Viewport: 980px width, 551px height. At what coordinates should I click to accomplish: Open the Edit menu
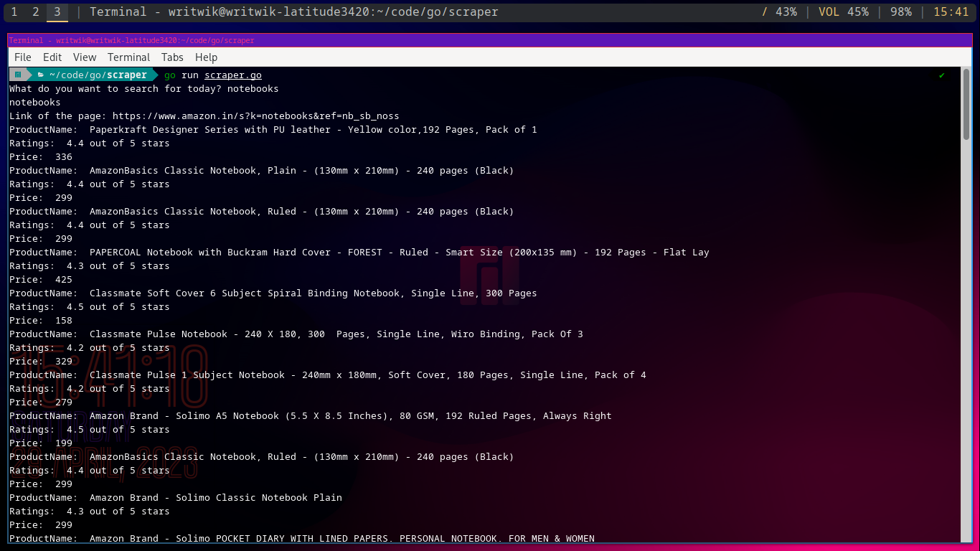coord(52,57)
